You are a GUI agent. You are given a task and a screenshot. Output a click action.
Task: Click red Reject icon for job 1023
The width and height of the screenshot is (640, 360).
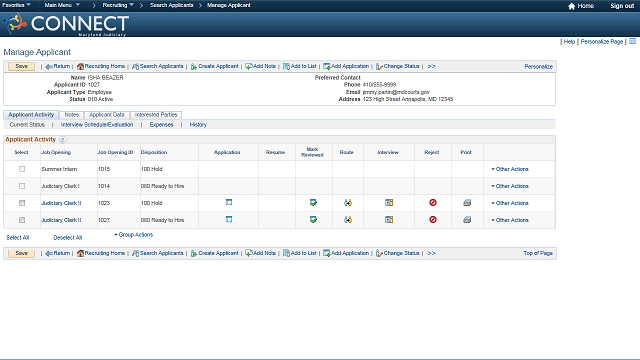pyautogui.click(x=433, y=202)
